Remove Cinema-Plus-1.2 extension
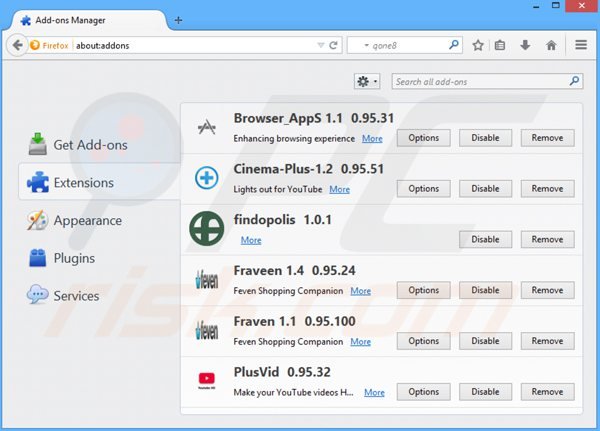 [x=547, y=189]
